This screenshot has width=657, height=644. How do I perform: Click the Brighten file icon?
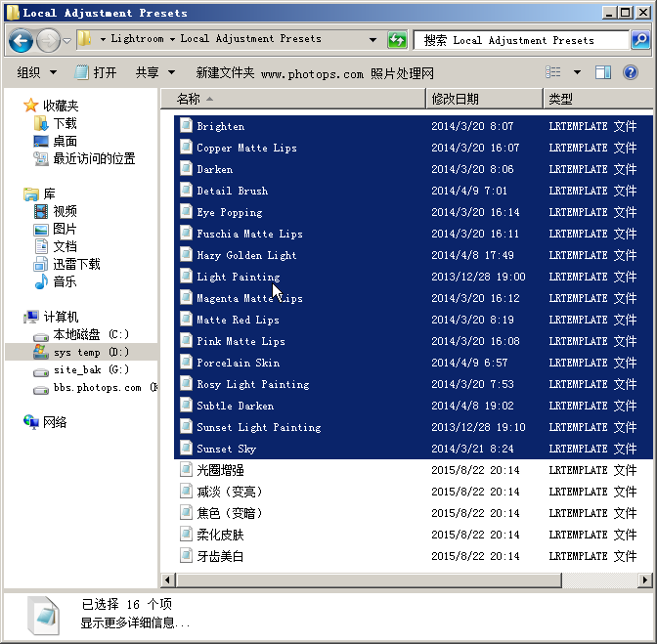pos(186,125)
